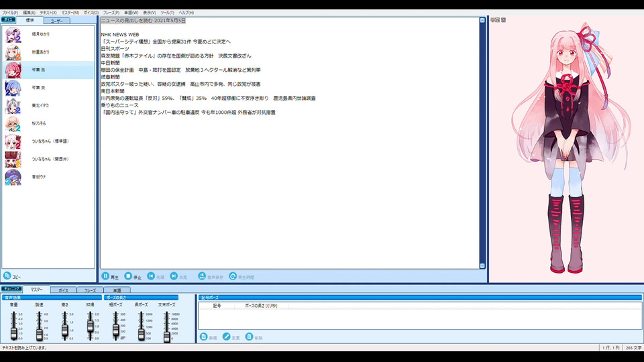Open the テキスト(X) menu
Viewport: 644px width, 362px height.
48,13
